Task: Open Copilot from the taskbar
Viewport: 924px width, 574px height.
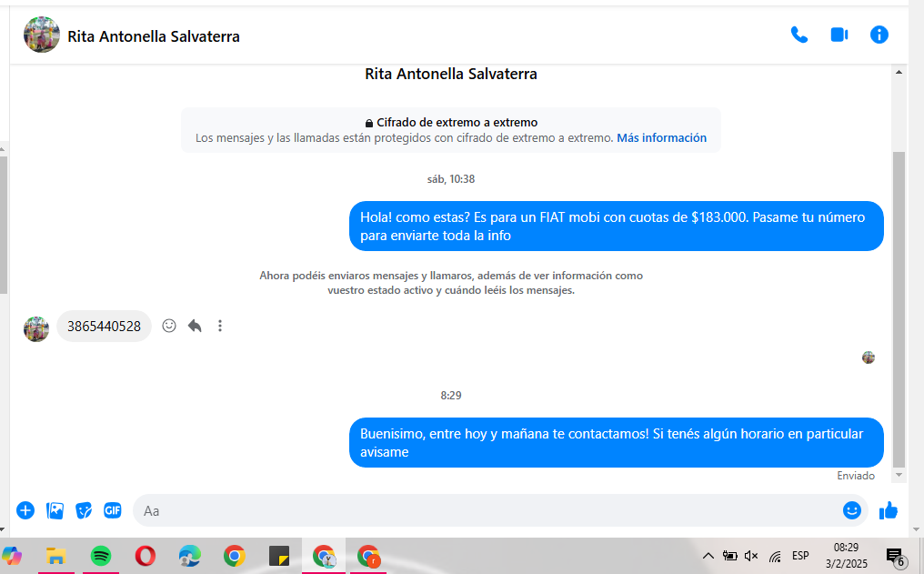Action: [x=12, y=556]
